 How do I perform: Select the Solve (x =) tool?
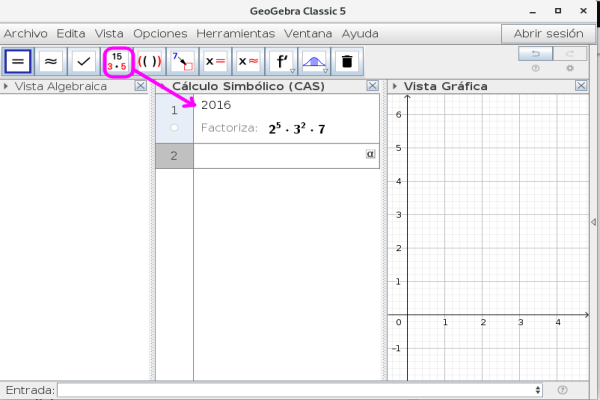215,61
